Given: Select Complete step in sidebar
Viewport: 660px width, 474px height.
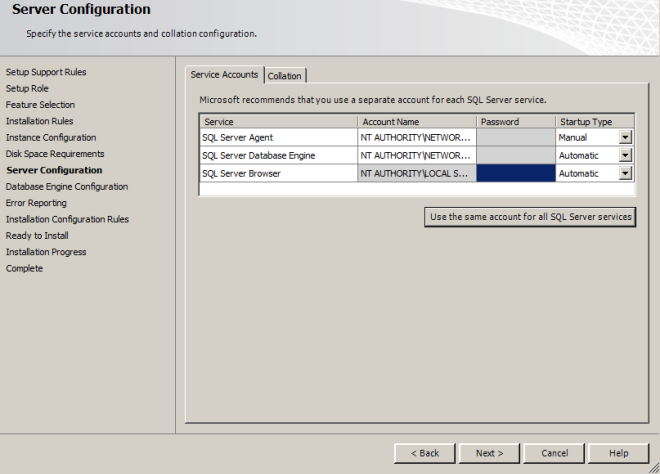Looking at the screenshot, I should 24,268.
